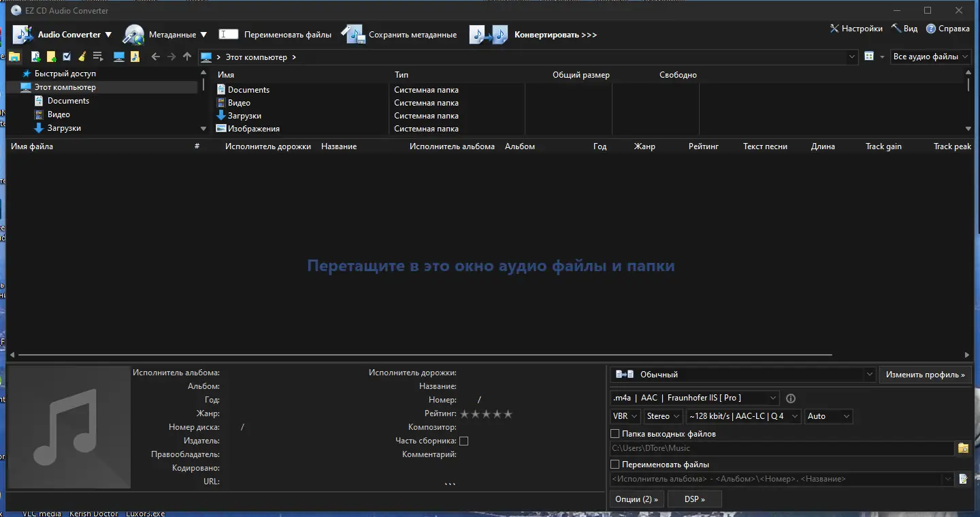Expand the Все аудио файлы filter dropdown
Viewport: 980px width, 517px height.
(930, 57)
